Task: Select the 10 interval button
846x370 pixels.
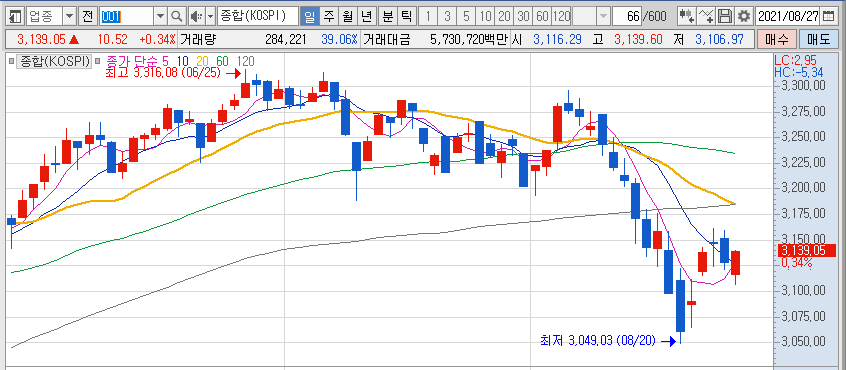Action: point(486,16)
